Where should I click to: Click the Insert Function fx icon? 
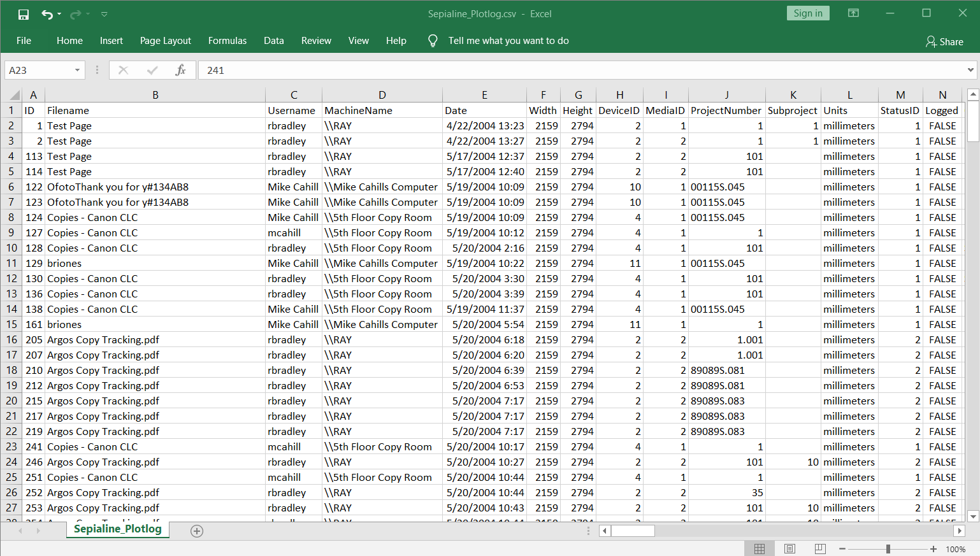(180, 70)
